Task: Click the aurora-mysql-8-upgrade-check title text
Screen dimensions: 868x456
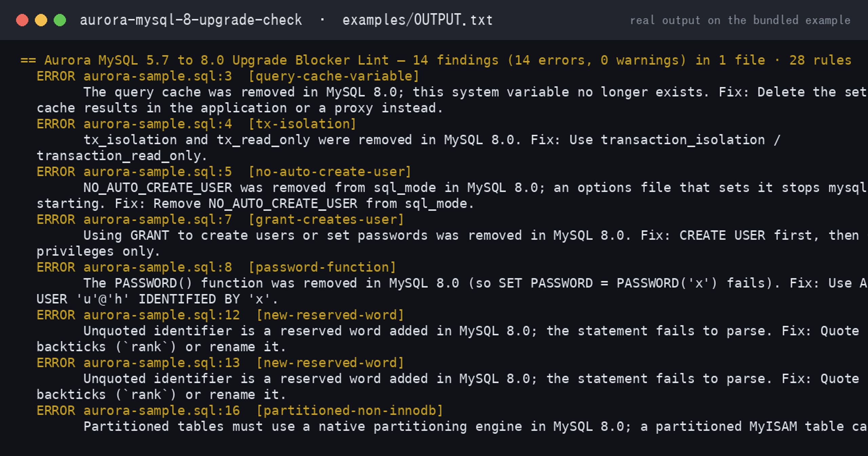Action: (191, 20)
